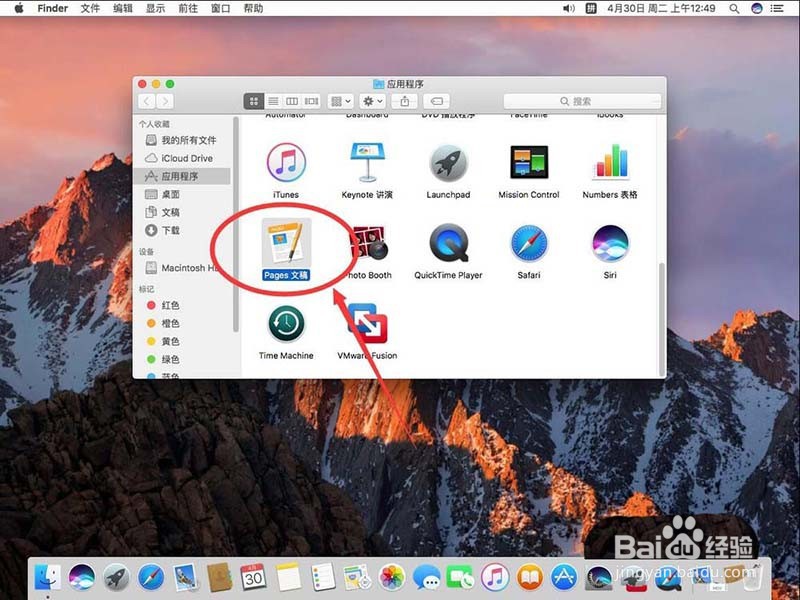Select the Mission Control app icon
The height and width of the screenshot is (600, 800).
point(529,162)
